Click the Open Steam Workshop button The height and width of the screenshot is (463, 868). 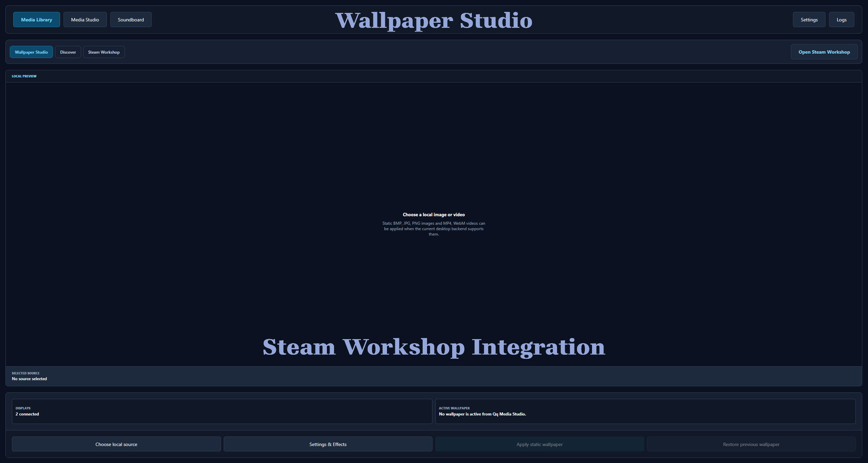[x=824, y=52]
